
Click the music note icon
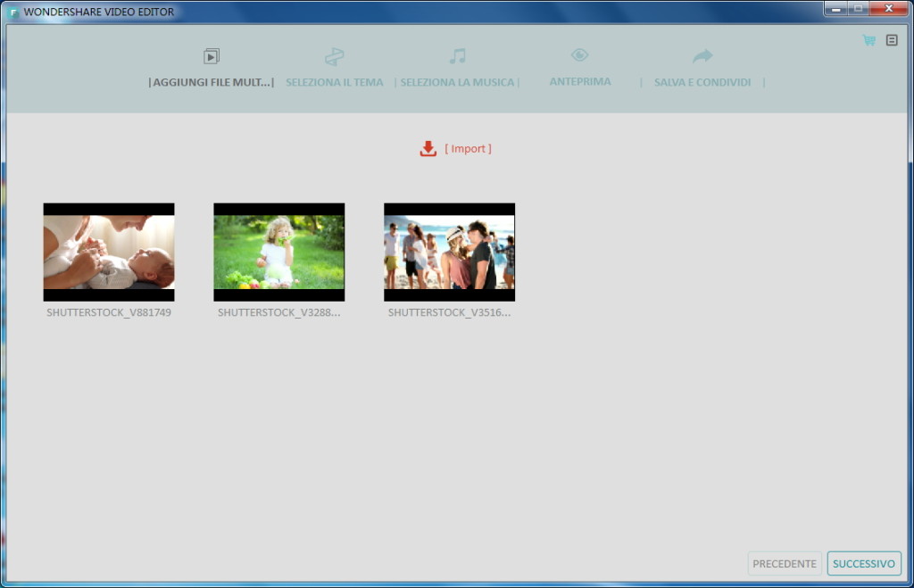click(x=458, y=56)
